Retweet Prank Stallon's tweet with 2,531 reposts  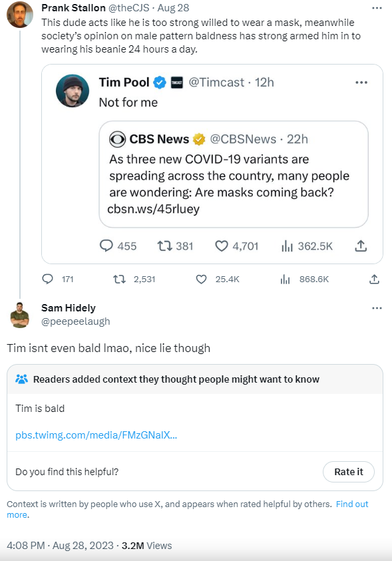coord(119,279)
